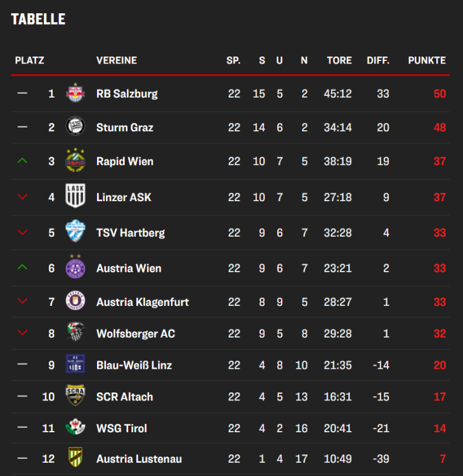Click the Blau-Weiß Linz club crest
This screenshot has height=476, width=463.
75,364
